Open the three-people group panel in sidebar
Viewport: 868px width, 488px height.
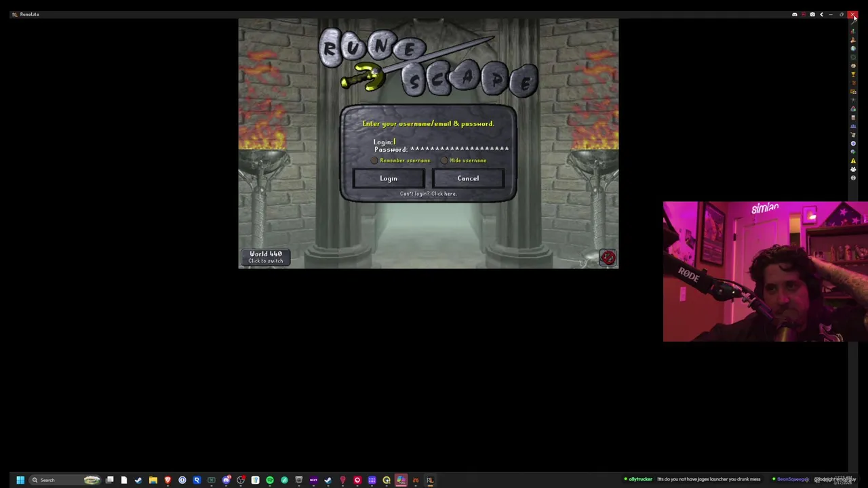(853, 126)
